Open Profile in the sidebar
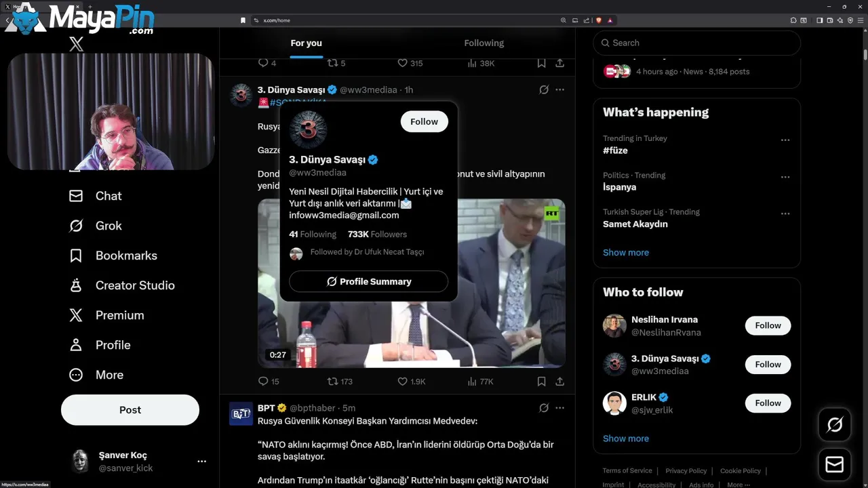This screenshot has height=488, width=868. tap(100, 345)
